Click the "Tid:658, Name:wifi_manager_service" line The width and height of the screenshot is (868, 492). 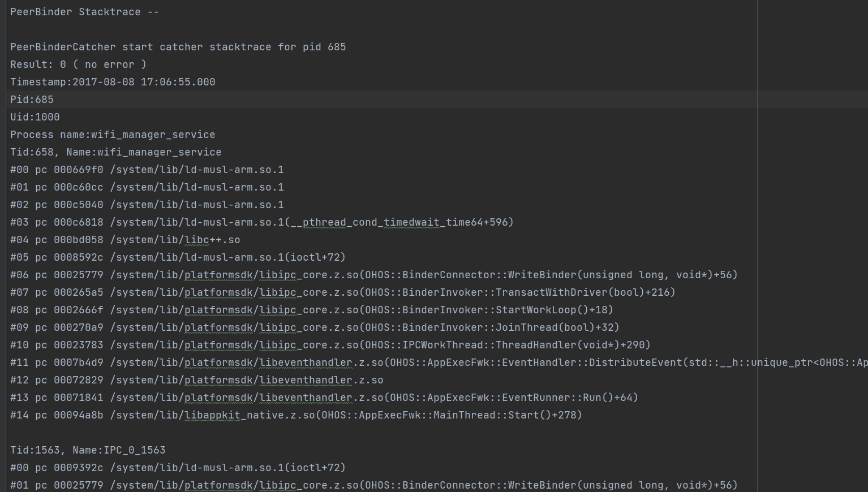[x=115, y=152]
